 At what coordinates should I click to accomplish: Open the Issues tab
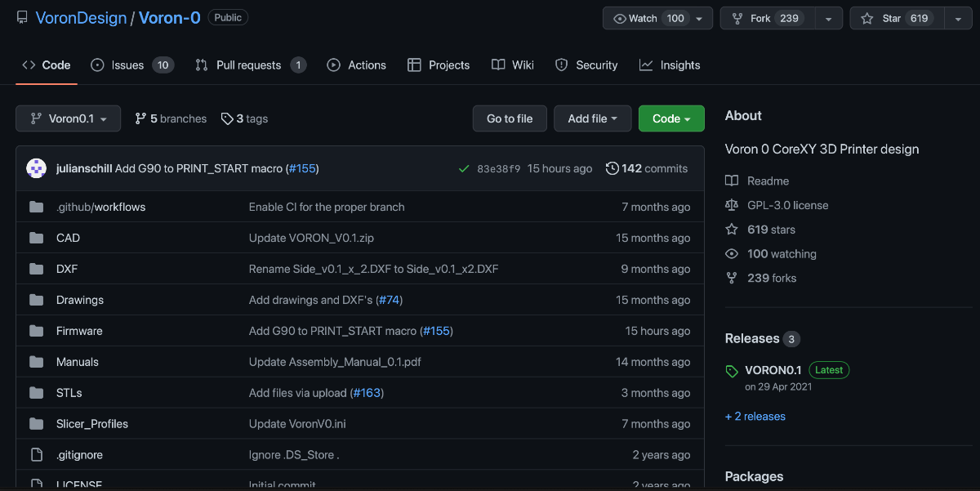[131, 65]
